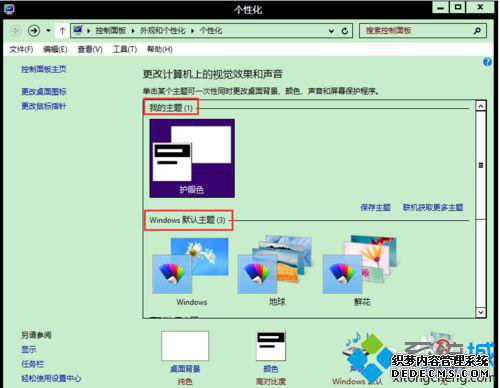Expand the recent locations dropdown arrow
500x388 pixels.
pyautogui.click(x=48, y=31)
